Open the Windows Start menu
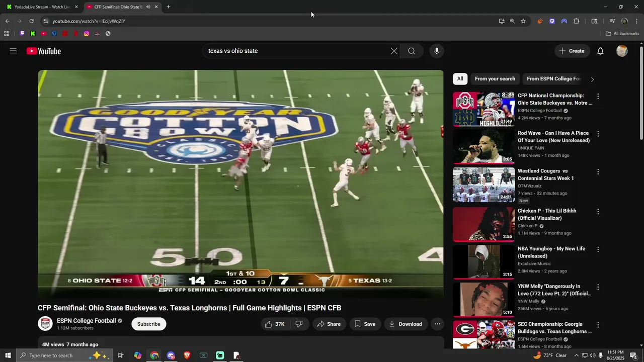This screenshot has height=362, width=644. (x=8, y=355)
